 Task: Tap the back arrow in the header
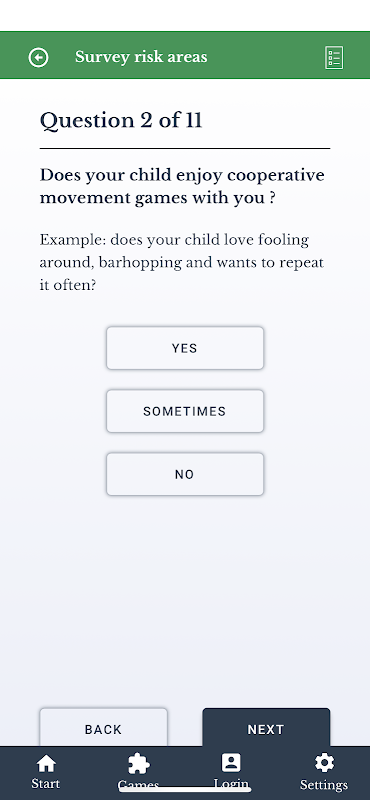coord(38,57)
